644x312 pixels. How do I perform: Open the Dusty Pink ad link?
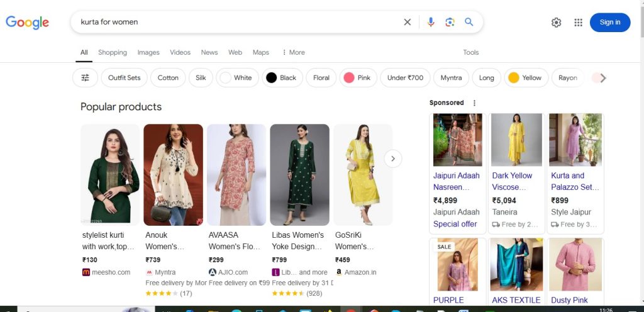pos(569,300)
